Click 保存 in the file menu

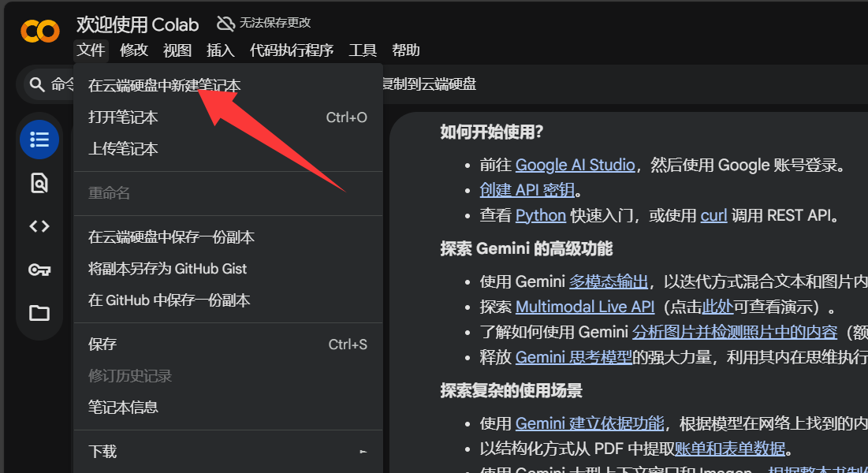(101, 344)
